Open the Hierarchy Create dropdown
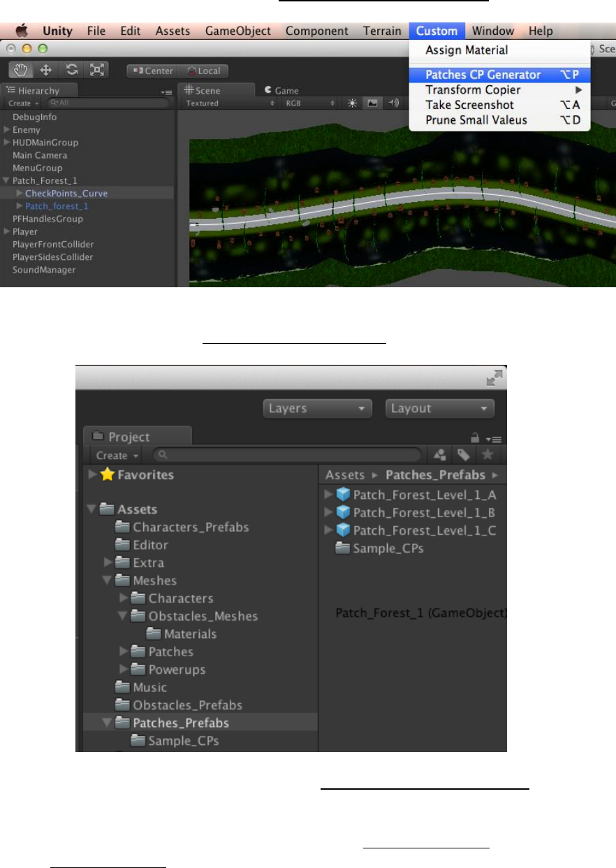 (x=23, y=103)
